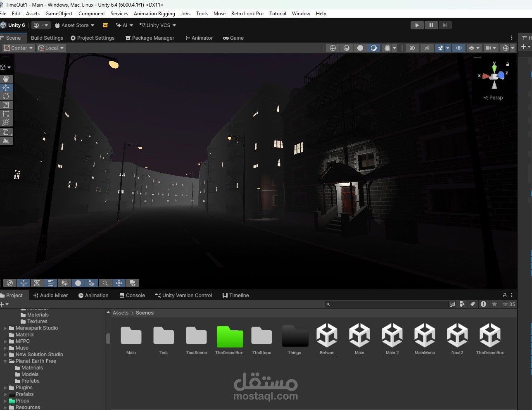Image resolution: width=532 pixels, height=410 pixels.
Task: Toggle the orientation gizmo lock
Action: (508, 64)
